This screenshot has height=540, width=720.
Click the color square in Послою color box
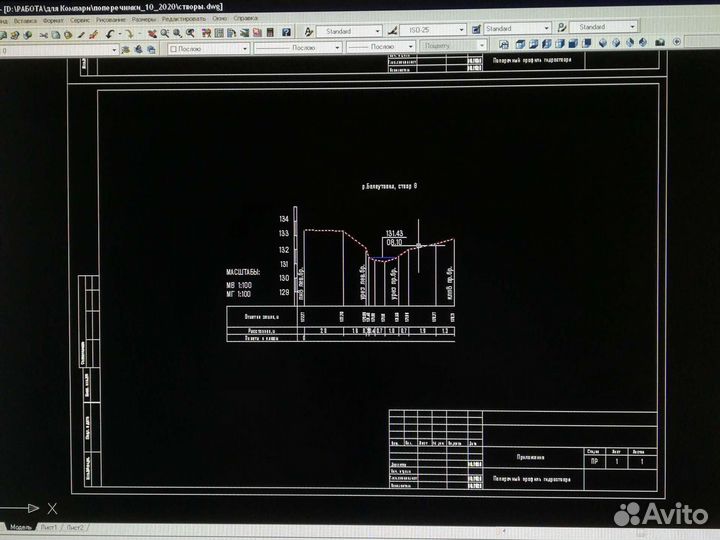[173, 49]
